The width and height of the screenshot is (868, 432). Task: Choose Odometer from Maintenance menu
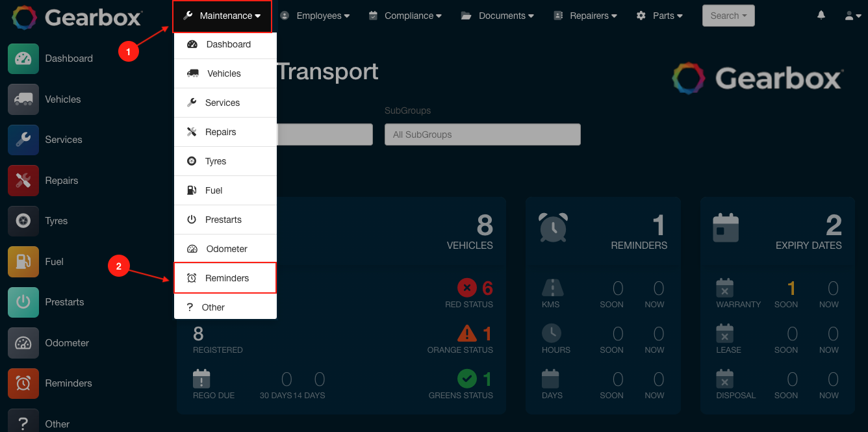(x=225, y=249)
